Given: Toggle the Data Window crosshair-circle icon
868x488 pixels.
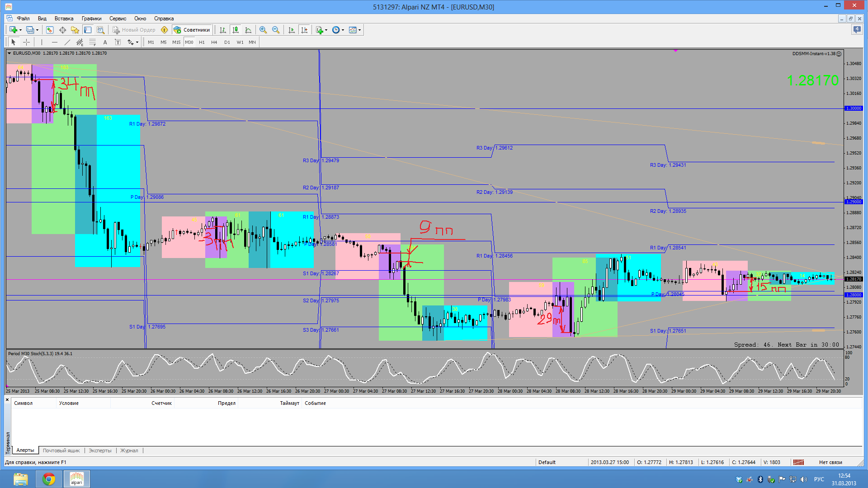Looking at the screenshot, I should [x=62, y=30].
